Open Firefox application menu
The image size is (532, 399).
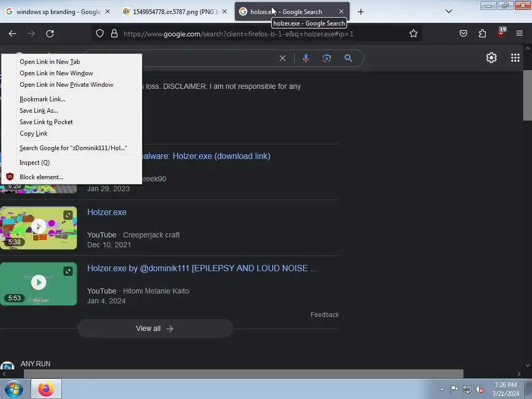[520, 33]
